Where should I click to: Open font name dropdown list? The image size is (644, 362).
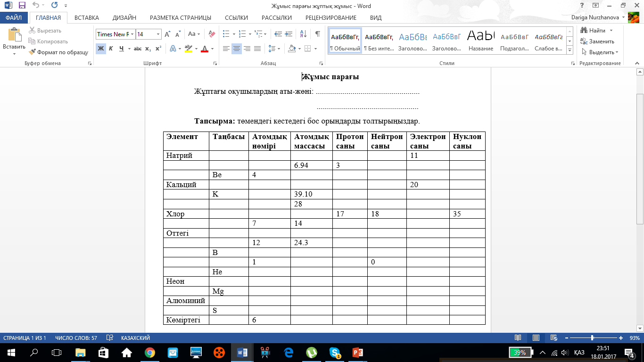[x=133, y=34]
